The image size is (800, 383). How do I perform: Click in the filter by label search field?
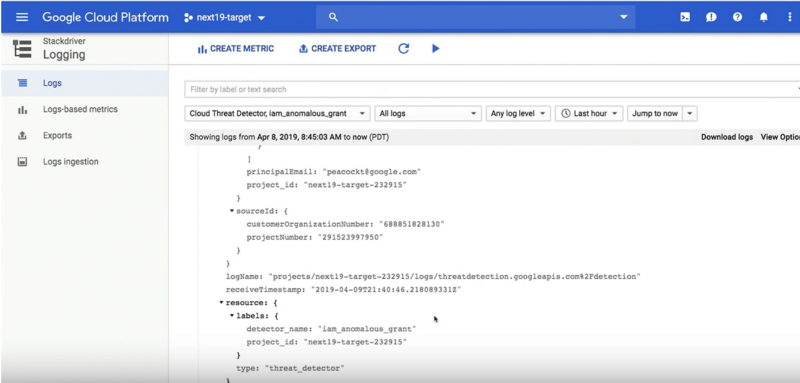click(x=490, y=89)
